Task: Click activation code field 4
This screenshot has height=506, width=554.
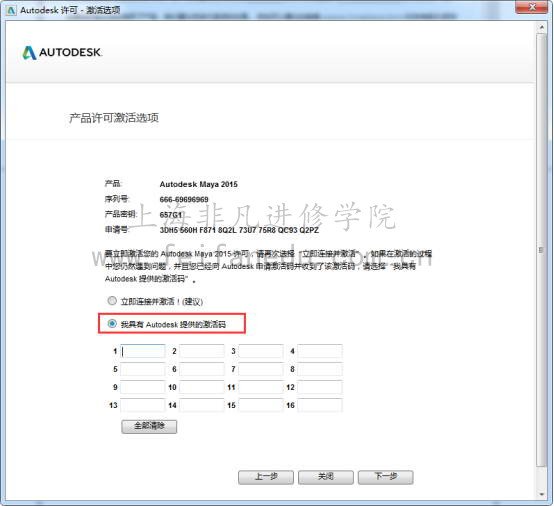Action: 320,351
